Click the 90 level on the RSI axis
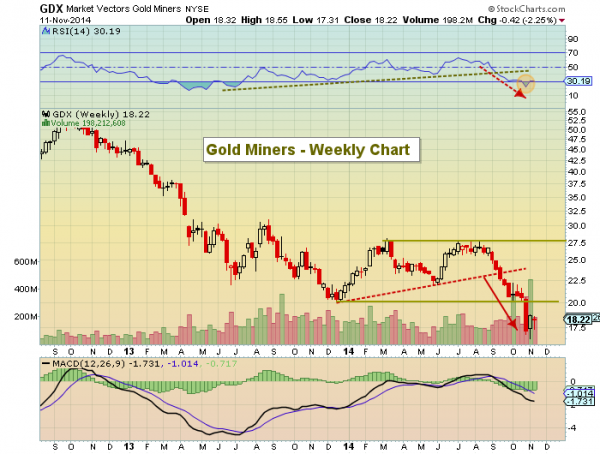 click(573, 39)
